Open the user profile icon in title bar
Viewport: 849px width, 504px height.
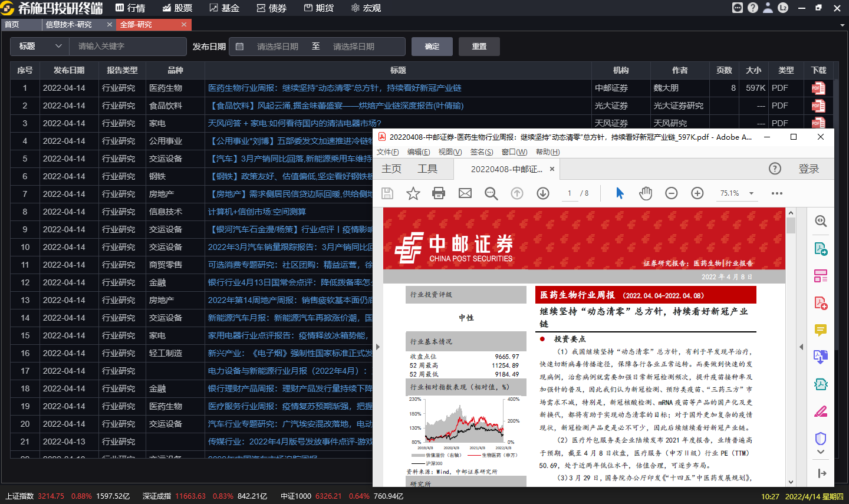click(768, 8)
